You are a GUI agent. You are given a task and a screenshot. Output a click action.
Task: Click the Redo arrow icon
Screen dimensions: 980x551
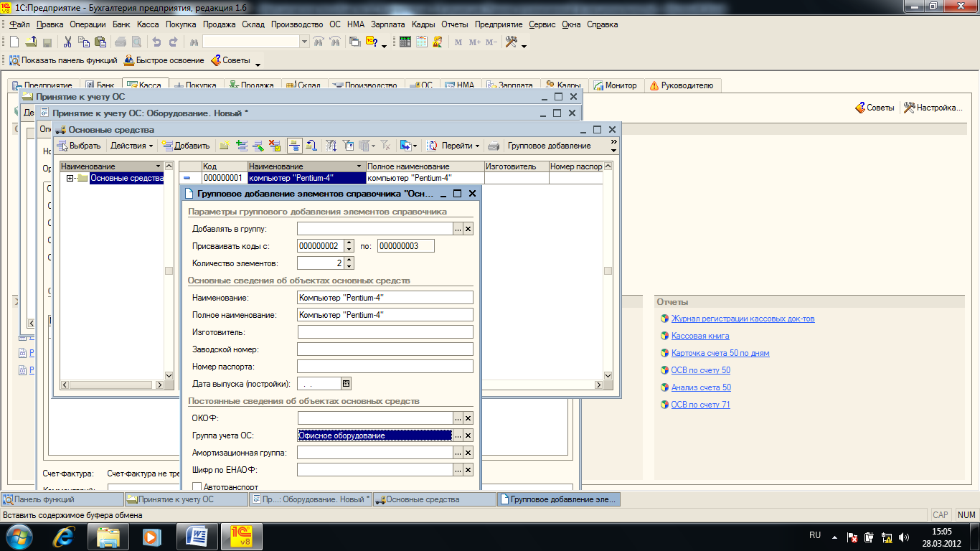pos(173,42)
